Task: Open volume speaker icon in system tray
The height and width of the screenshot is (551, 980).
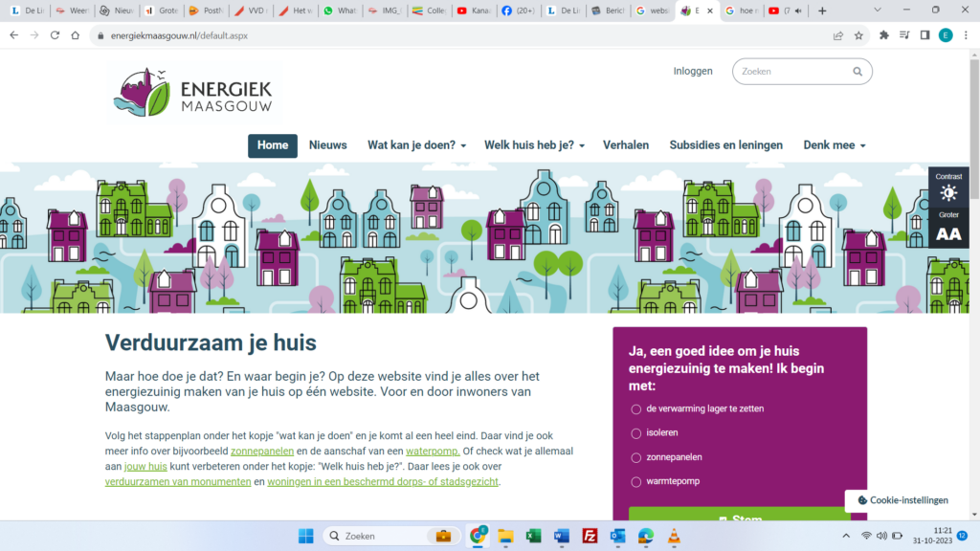Action: 881,536
